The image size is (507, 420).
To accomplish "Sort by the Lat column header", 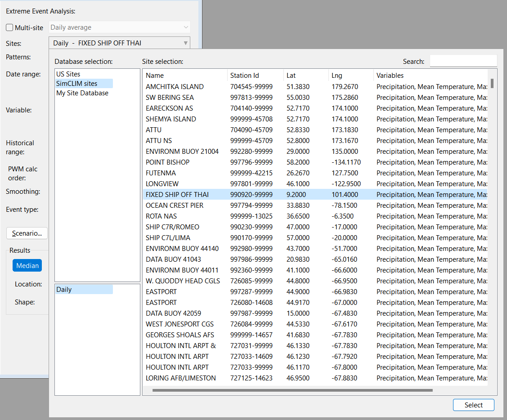I will [306, 76].
